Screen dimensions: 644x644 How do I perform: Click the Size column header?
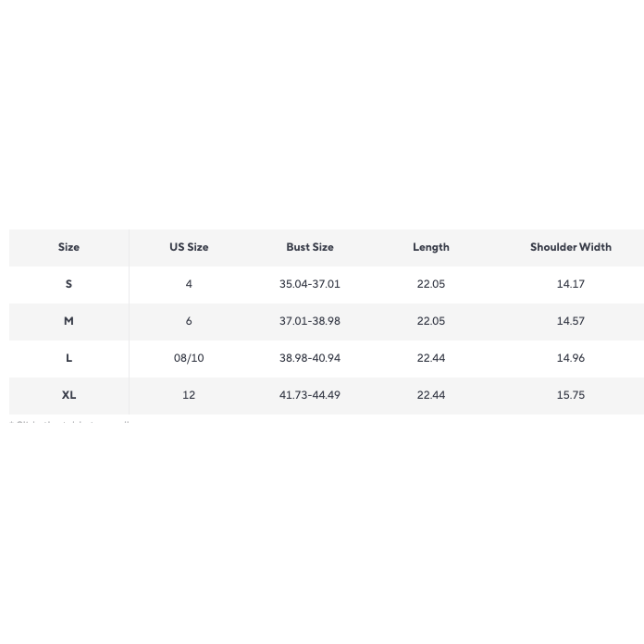click(68, 247)
